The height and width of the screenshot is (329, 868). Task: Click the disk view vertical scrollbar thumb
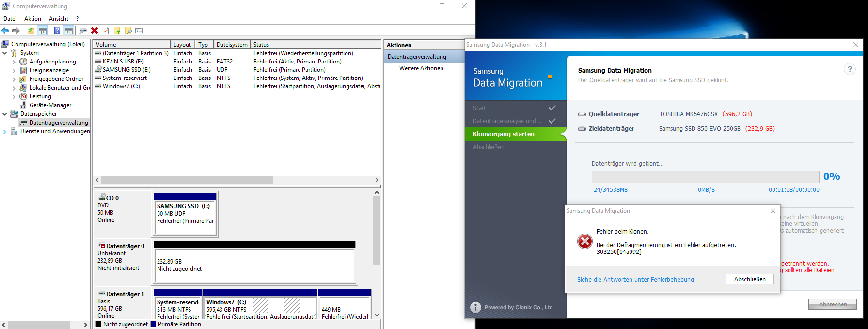pyautogui.click(x=377, y=231)
